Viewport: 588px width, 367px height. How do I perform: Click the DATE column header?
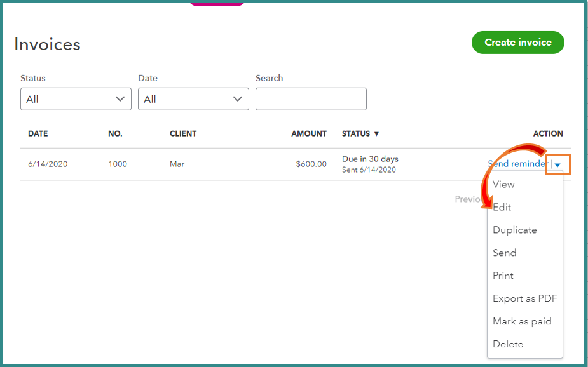(x=38, y=134)
